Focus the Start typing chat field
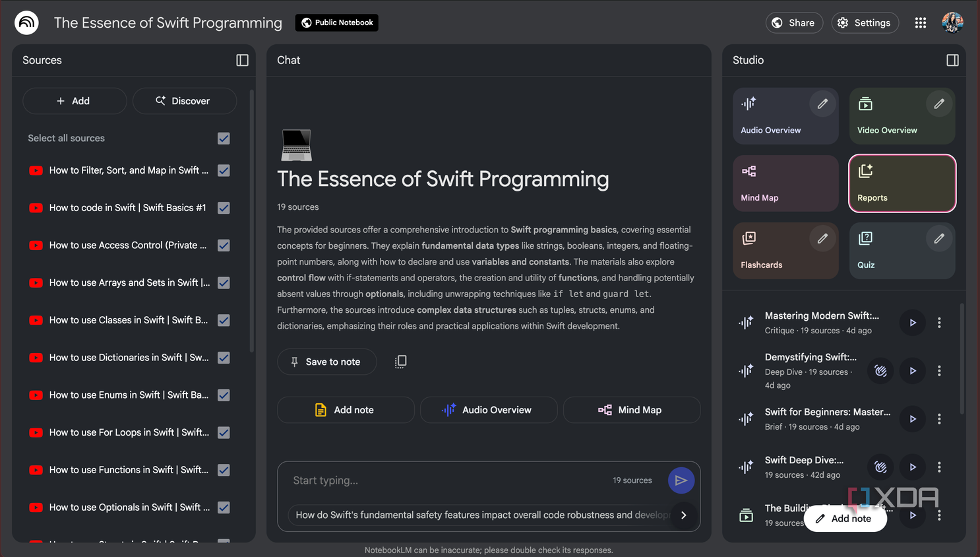Screen dimensions: 980x557 [448, 480]
